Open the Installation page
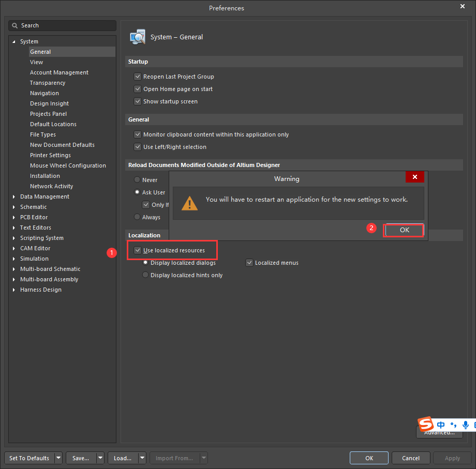Image resolution: width=476 pixels, height=469 pixels. (x=45, y=176)
